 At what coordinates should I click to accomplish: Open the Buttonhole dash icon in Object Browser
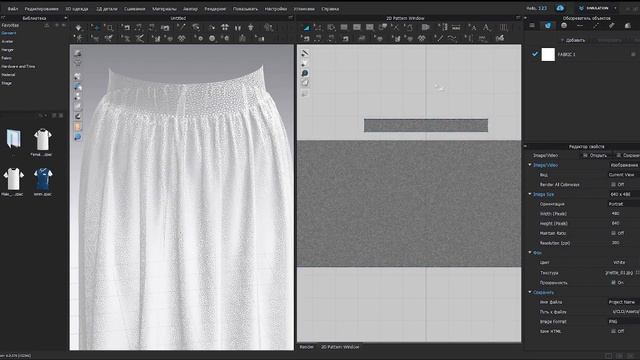coord(580,26)
